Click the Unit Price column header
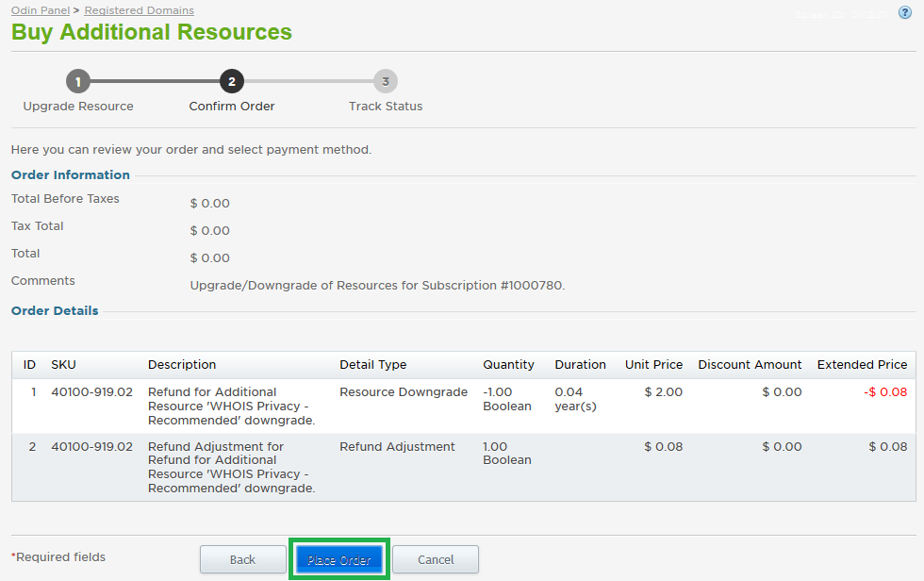The image size is (924, 581). coord(653,365)
